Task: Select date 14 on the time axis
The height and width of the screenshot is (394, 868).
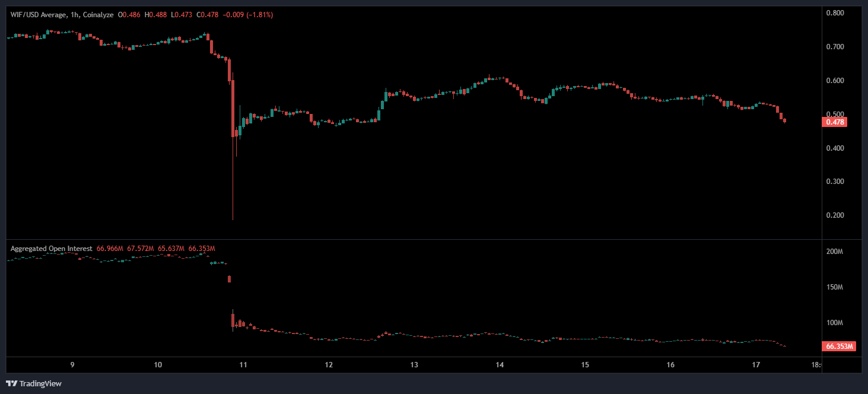Action: 500,365
